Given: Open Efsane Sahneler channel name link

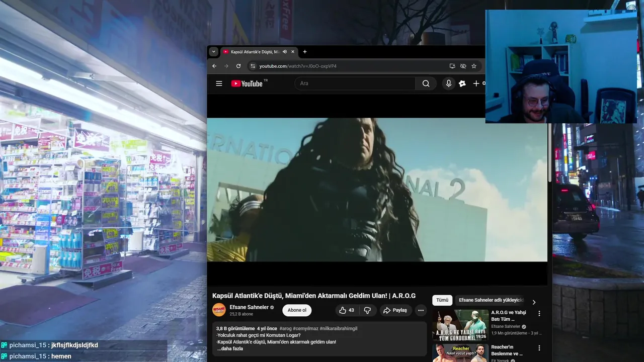Looking at the screenshot, I should tap(249, 307).
